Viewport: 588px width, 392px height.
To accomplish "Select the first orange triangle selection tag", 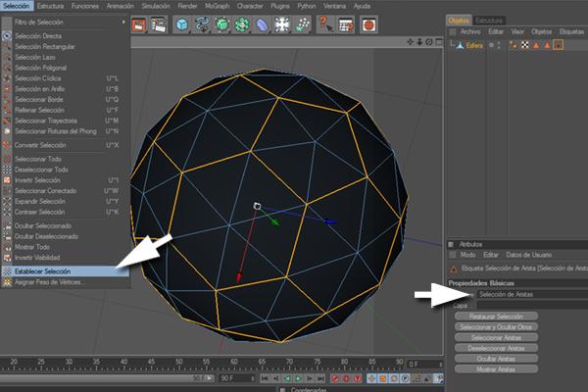I will pos(536,45).
